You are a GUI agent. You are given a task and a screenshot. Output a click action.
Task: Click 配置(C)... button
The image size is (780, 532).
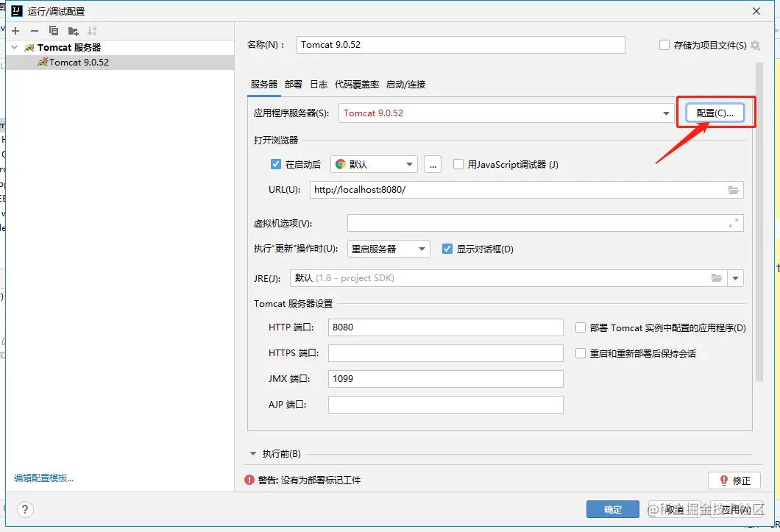715,113
